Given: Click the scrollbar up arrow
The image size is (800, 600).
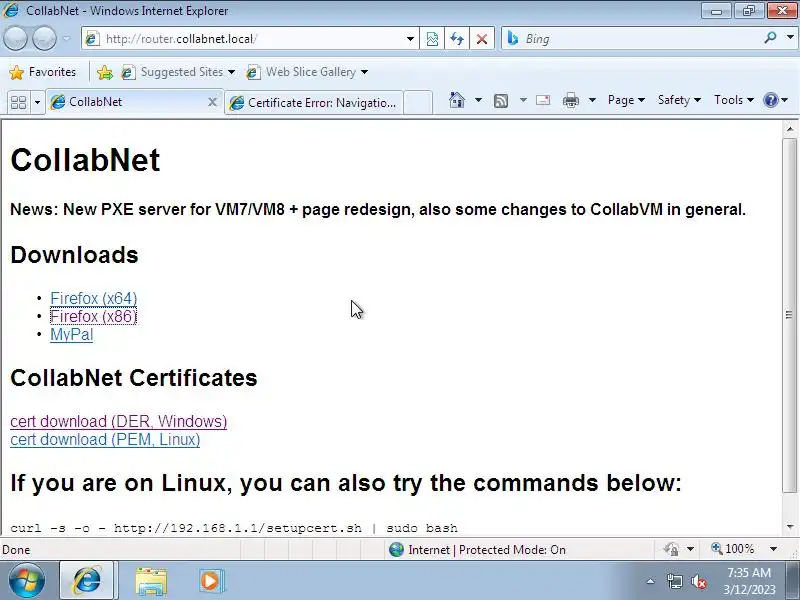Looking at the screenshot, I should click(x=790, y=129).
